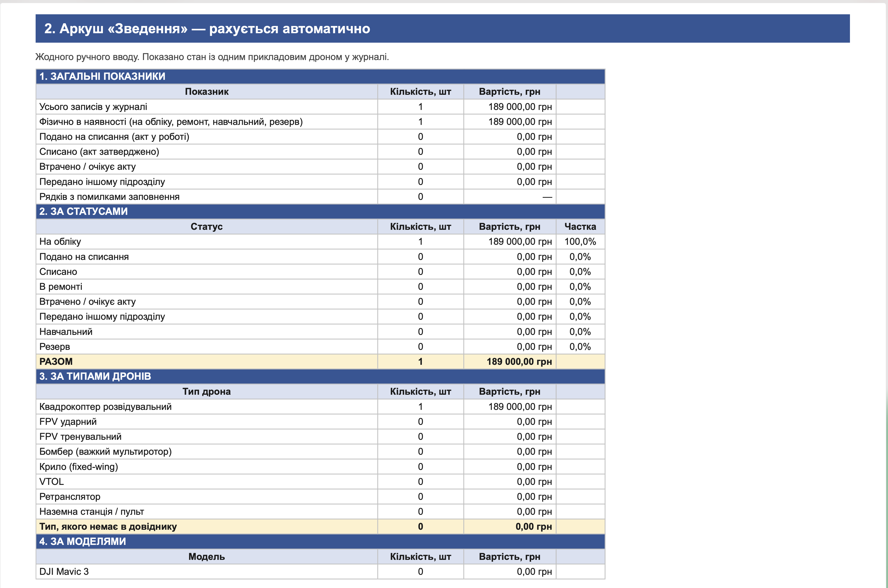888x588 pixels.
Task: Click 'Наземна станція / пульт' cell
Action: click(x=207, y=511)
